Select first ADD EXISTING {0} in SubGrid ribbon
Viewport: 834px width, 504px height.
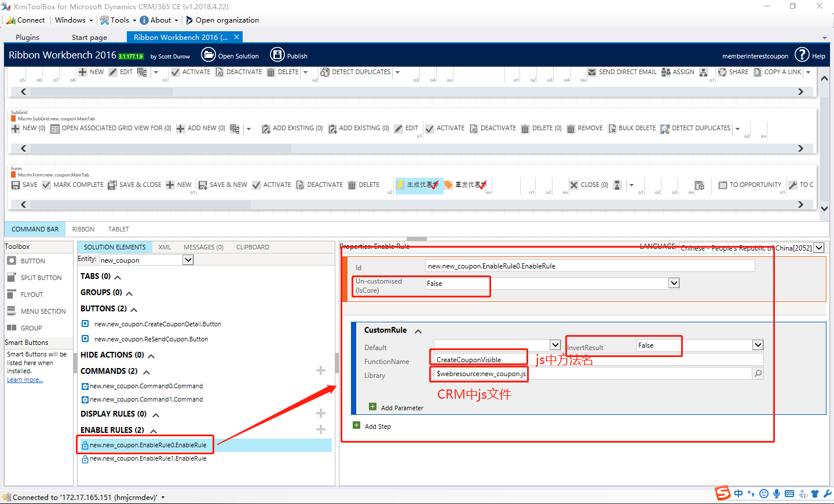tap(292, 128)
